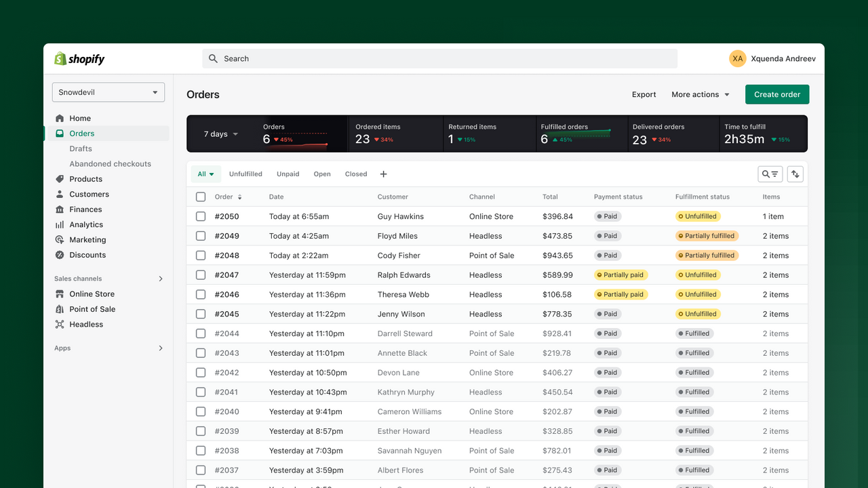This screenshot has width=868, height=488.
Task: Expand the Sales channels section chevron
Action: [161, 279]
